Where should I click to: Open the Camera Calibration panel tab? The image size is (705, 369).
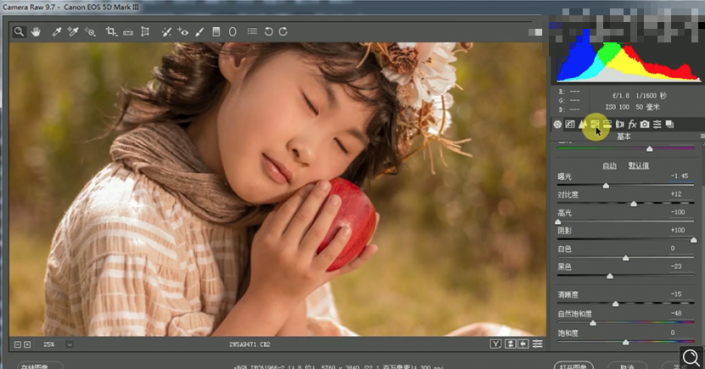[x=645, y=124]
